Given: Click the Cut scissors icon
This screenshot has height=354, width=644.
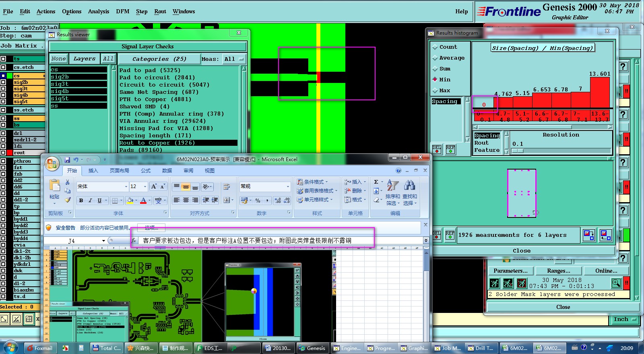Looking at the screenshot, I should coord(68,182).
